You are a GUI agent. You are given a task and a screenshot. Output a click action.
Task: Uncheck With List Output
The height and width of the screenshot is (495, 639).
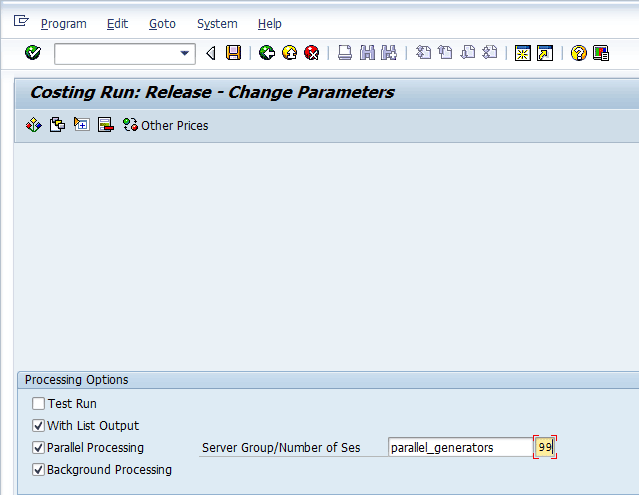click(38, 426)
